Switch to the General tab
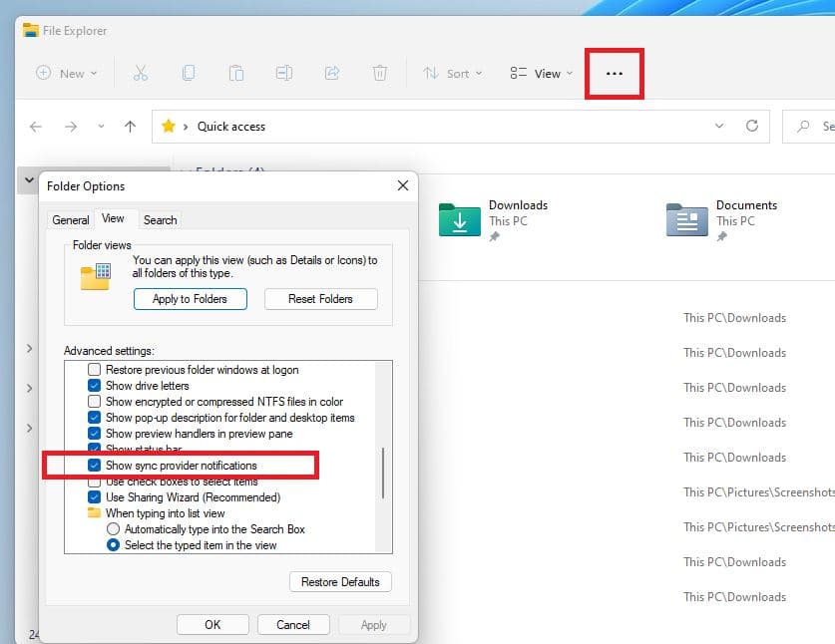Viewport: 835px width, 644px height. 71,220
